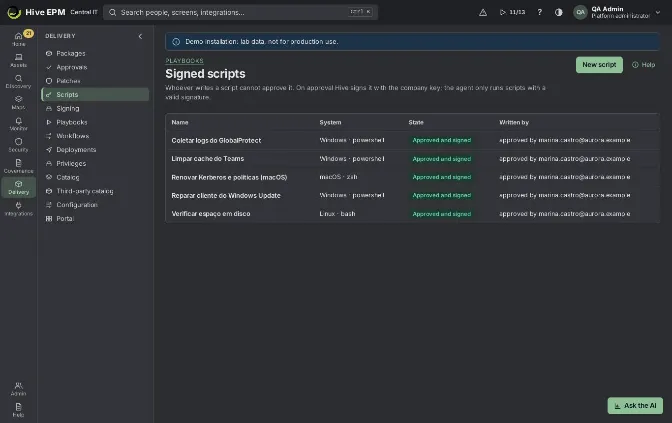Screen dimensions: 672x423
Task: Open the Home section in the rail
Action: coord(18,39)
